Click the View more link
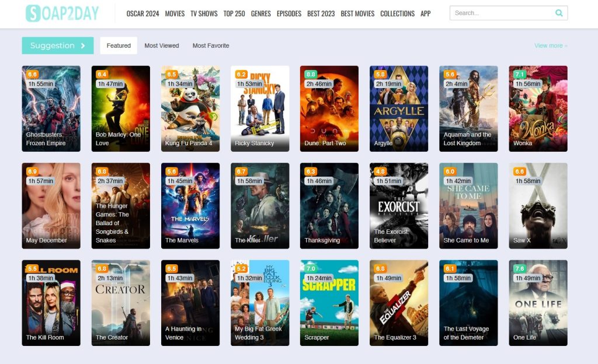 tap(551, 45)
